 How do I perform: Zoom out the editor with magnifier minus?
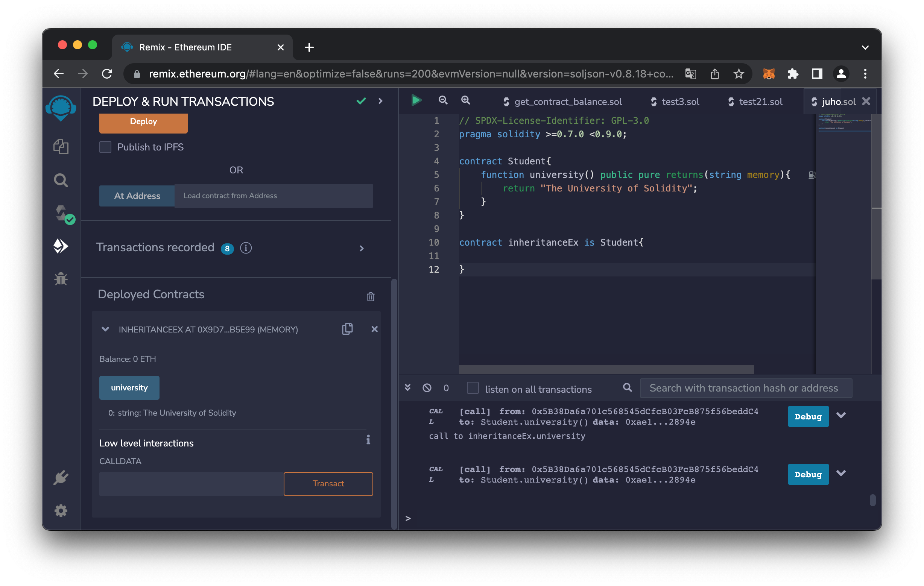(443, 100)
